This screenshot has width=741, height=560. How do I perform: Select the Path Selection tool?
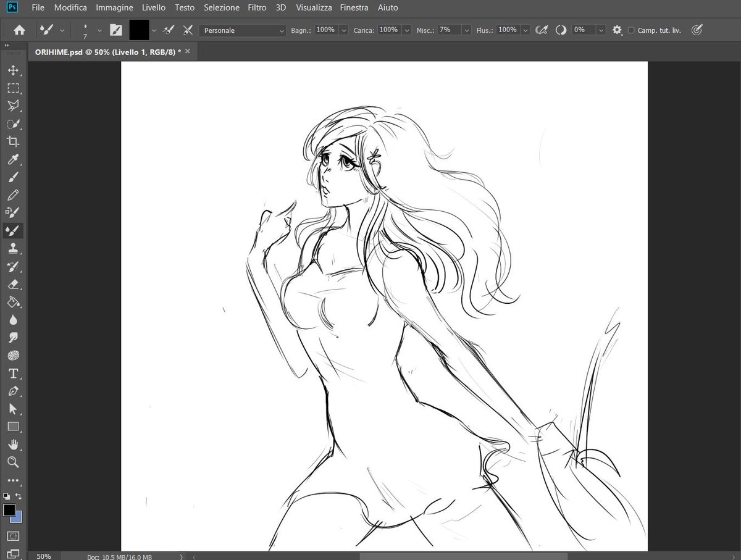pyautogui.click(x=13, y=409)
